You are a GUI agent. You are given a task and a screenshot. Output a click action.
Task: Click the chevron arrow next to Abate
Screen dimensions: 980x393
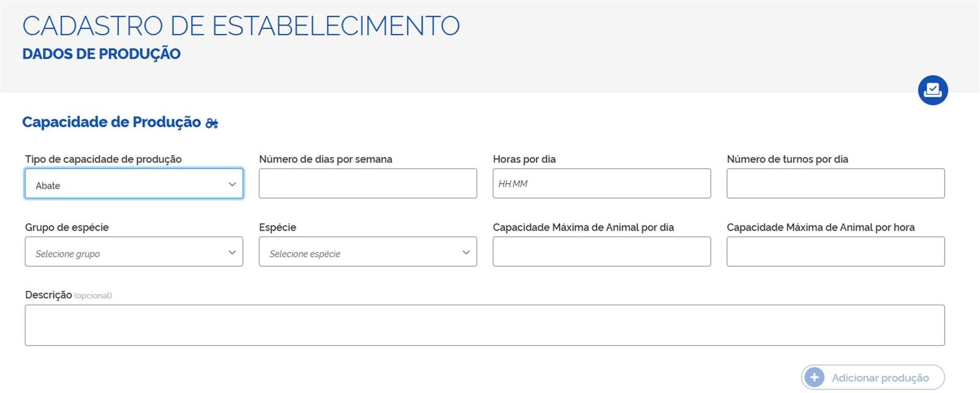click(232, 184)
